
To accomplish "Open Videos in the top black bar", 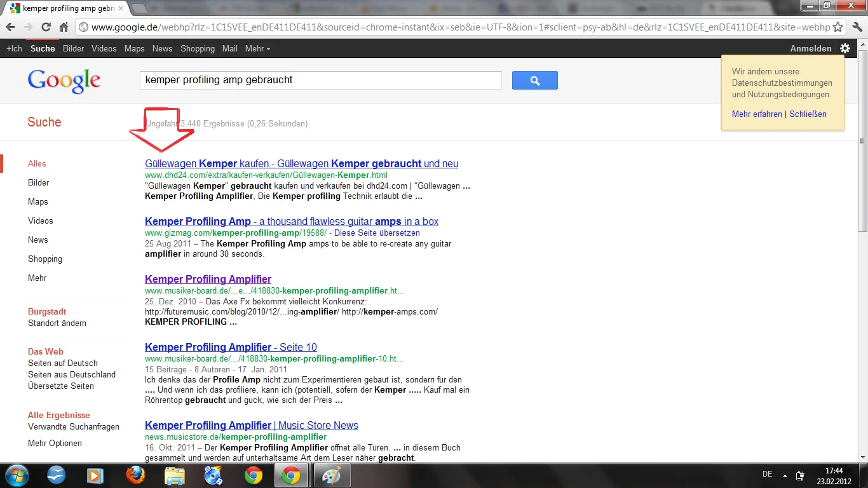I will click(104, 48).
